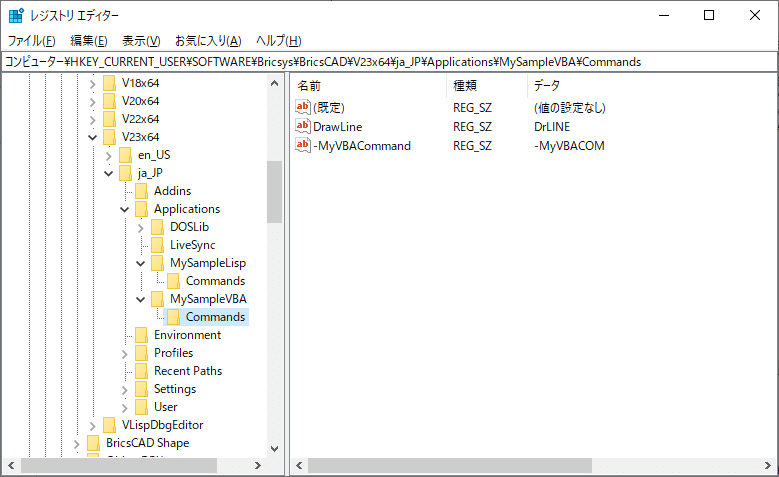Collapse the V23x64 tree node
The height and width of the screenshot is (477, 779).
[x=92, y=138]
